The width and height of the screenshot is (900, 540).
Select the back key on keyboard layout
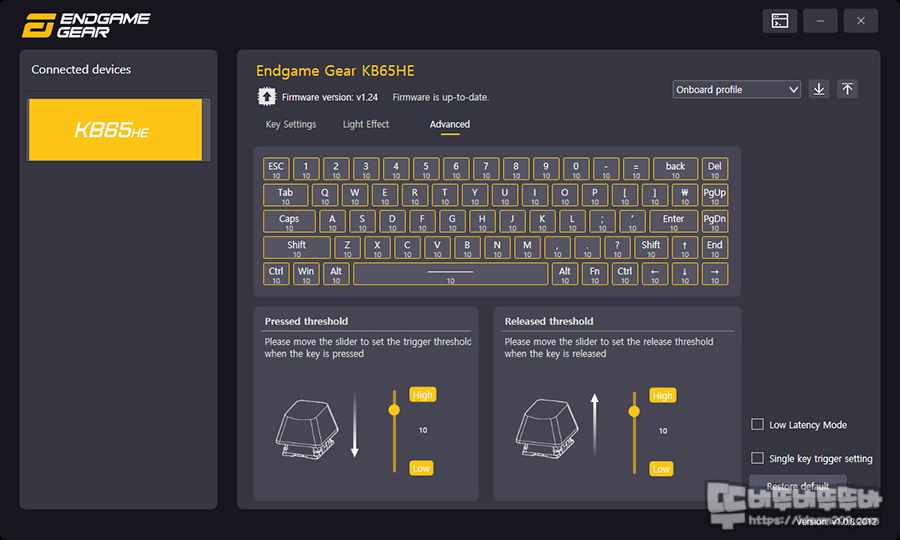pos(676,169)
